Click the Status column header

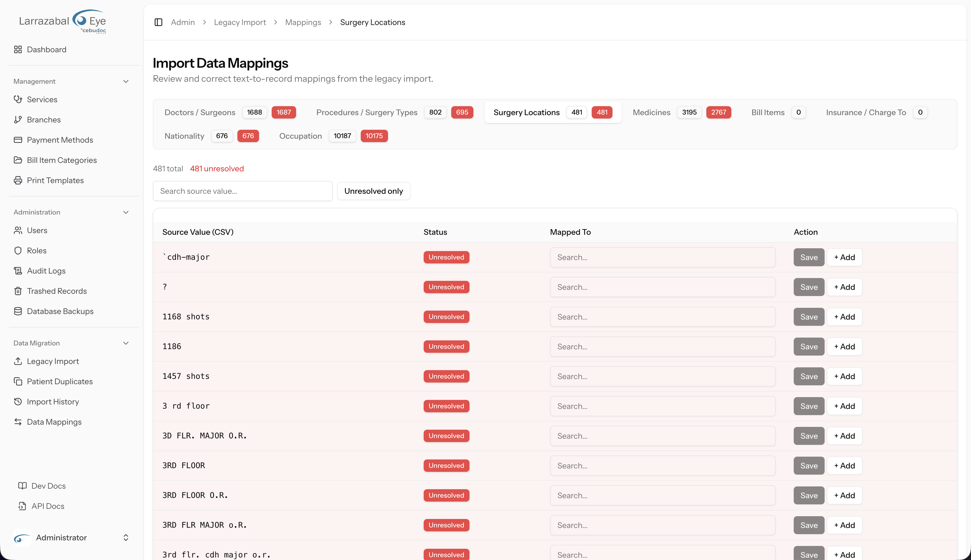click(435, 232)
